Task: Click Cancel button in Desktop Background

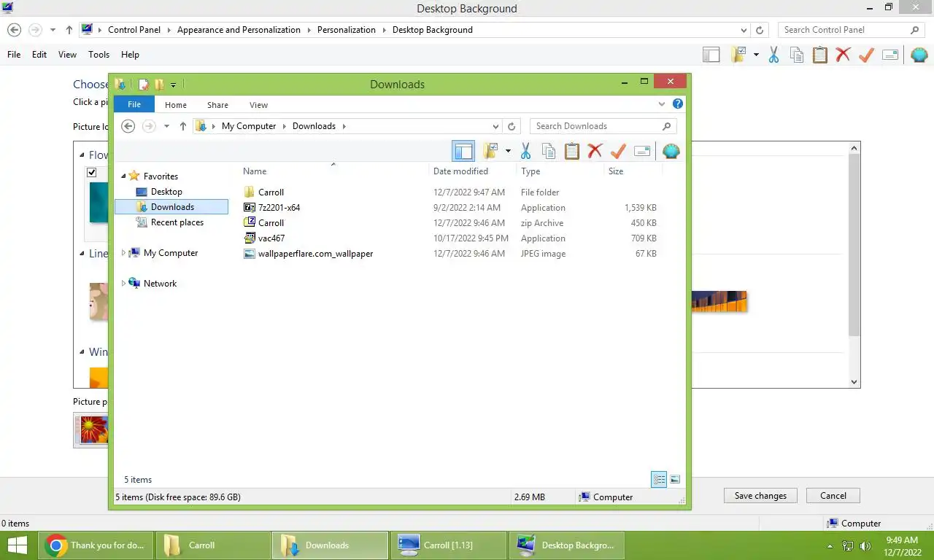Action: pyautogui.click(x=833, y=496)
